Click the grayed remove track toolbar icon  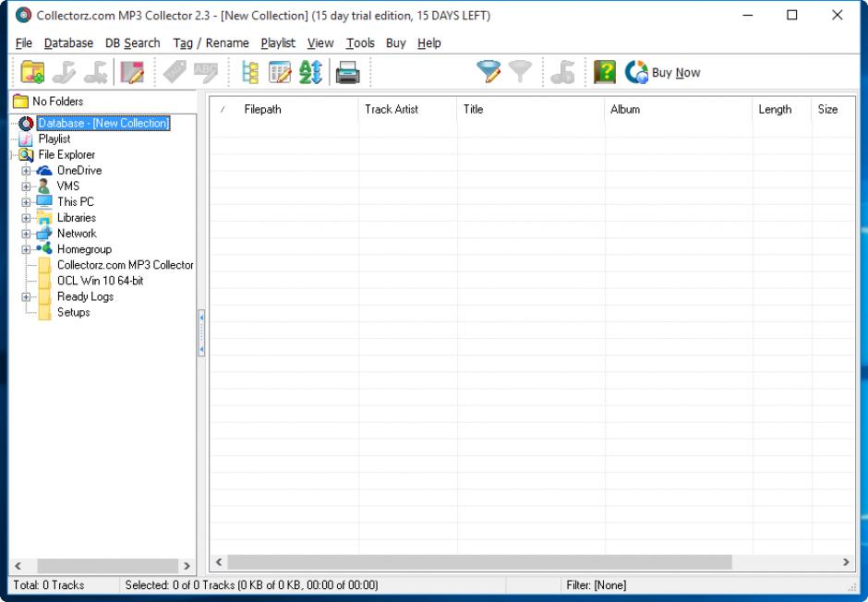(96, 73)
